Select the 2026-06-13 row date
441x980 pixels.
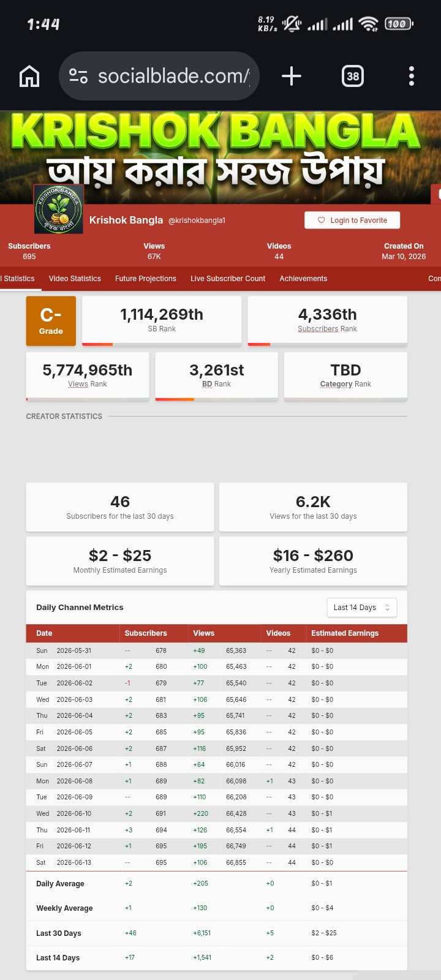pos(74,862)
